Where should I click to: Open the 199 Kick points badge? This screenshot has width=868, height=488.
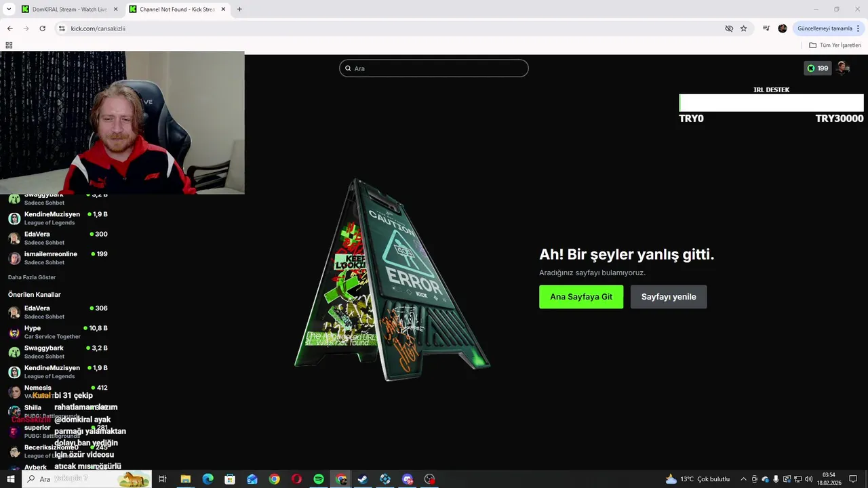coord(817,68)
